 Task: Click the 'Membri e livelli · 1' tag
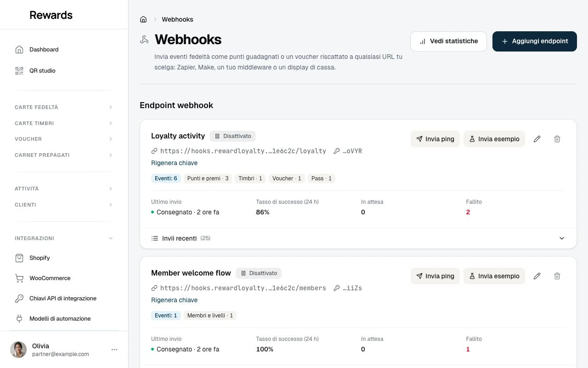pyautogui.click(x=210, y=316)
